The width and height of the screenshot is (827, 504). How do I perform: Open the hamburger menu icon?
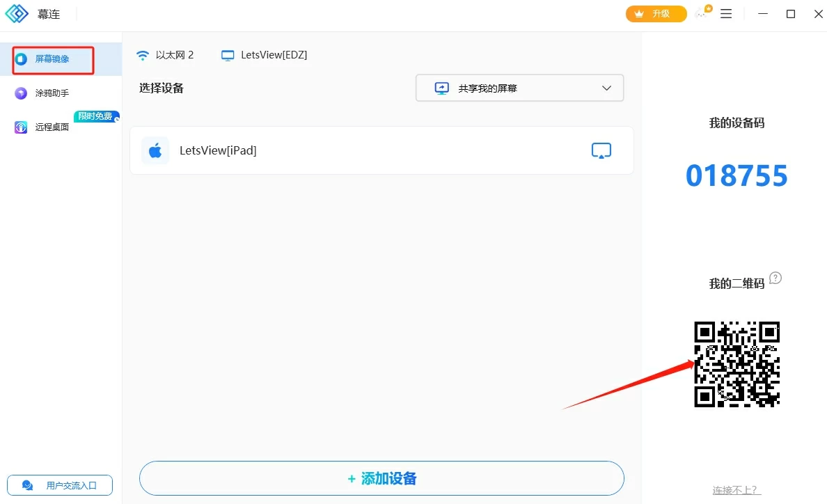pyautogui.click(x=726, y=14)
